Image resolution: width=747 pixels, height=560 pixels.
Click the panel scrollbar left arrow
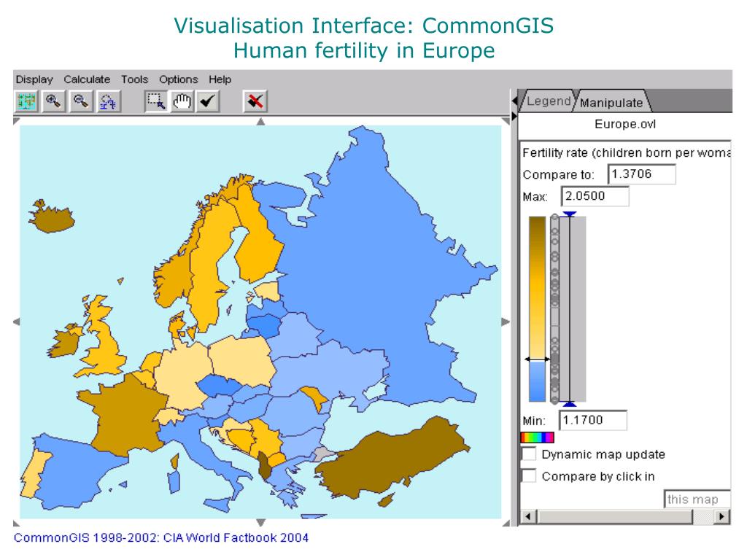[x=528, y=516]
